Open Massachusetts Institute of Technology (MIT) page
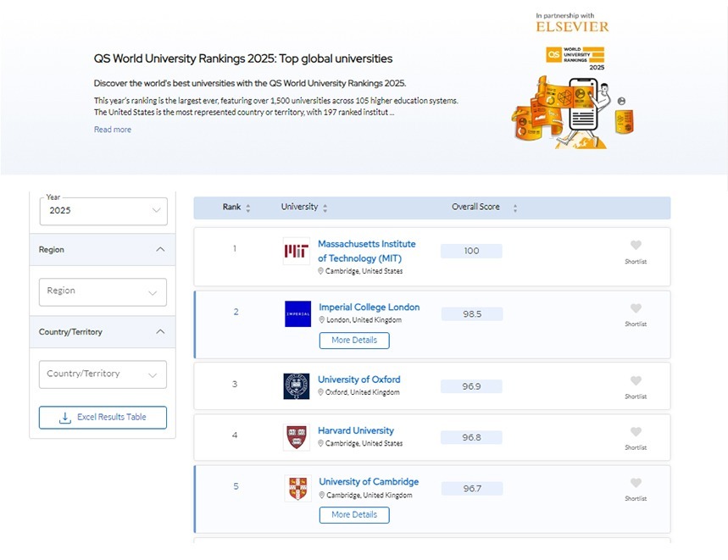Screen dimensions: 728x560 tap(367, 251)
